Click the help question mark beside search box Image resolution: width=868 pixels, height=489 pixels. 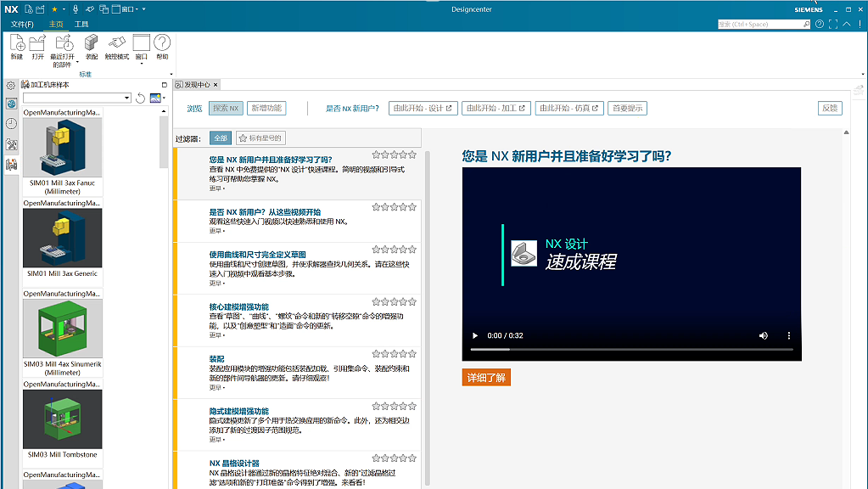pyautogui.click(x=820, y=25)
